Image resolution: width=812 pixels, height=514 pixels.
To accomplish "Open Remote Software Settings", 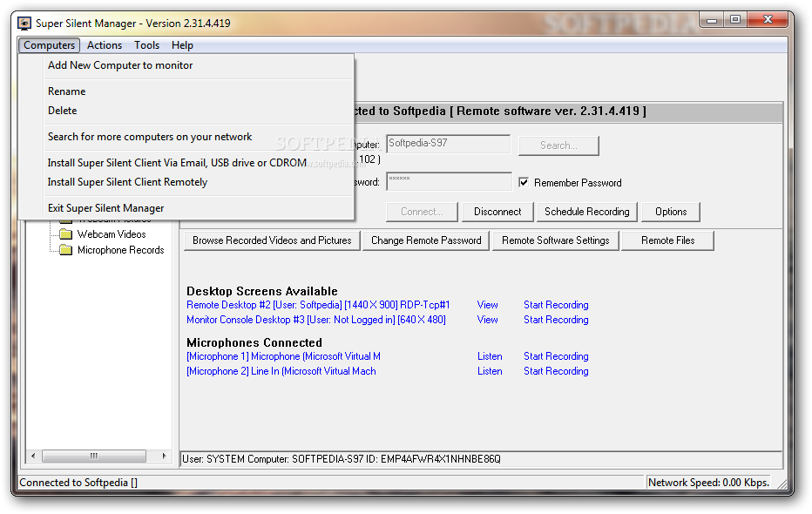I will (556, 240).
